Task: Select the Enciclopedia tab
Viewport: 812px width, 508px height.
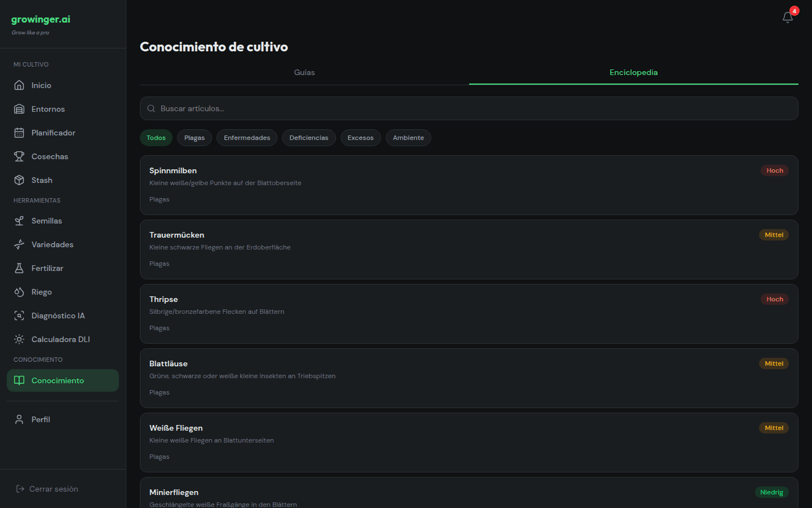Action: [x=634, y=72]
